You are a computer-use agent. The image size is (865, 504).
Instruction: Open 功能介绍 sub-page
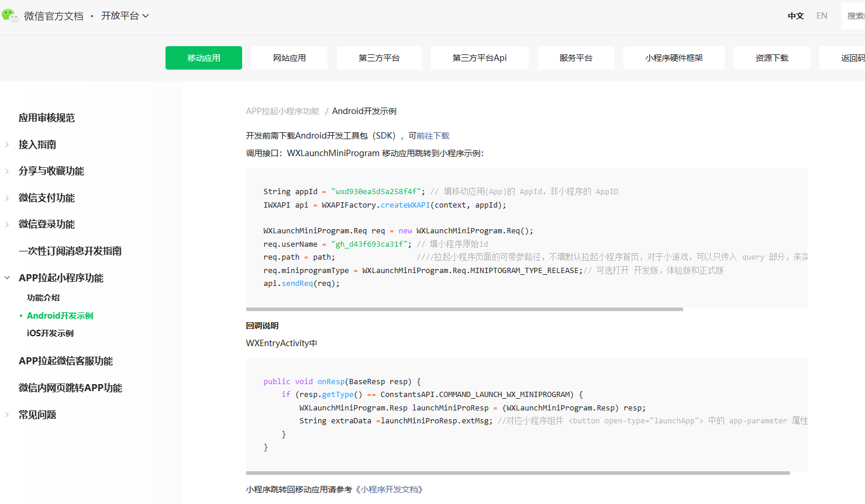tap(43, 298)
